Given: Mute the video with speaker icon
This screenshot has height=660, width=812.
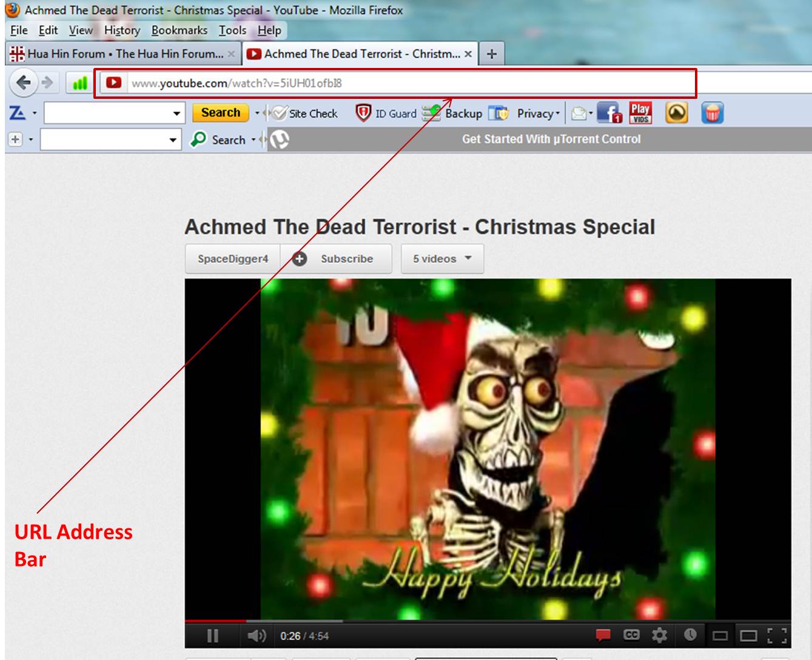Looking at the screenshot, I should click(257, 636).
